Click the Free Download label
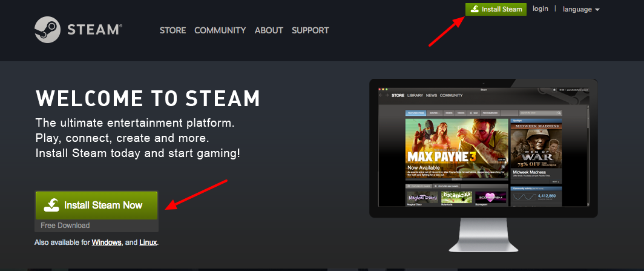Screen dimensions: 644x271 pyautogui.click(x=65, y=226)
